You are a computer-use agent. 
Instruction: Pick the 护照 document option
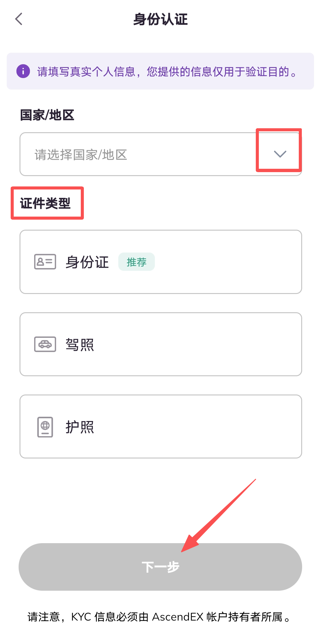point(161,426)
